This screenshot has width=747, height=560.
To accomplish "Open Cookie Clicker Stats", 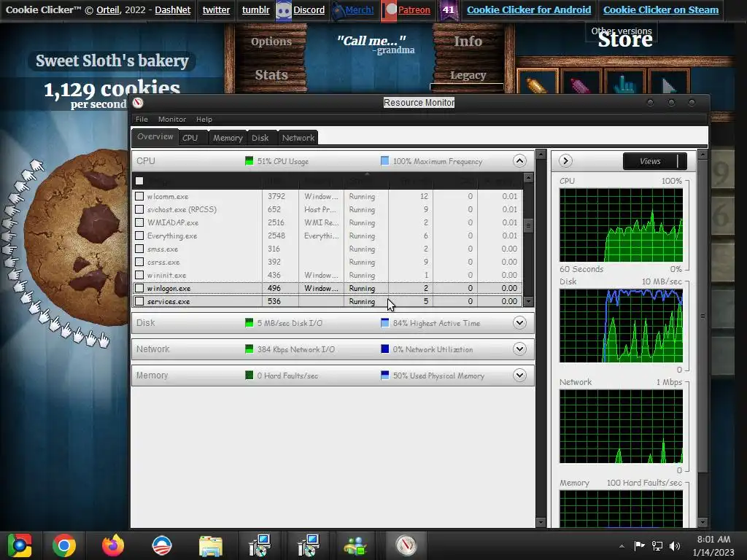I will click(271, 75).
